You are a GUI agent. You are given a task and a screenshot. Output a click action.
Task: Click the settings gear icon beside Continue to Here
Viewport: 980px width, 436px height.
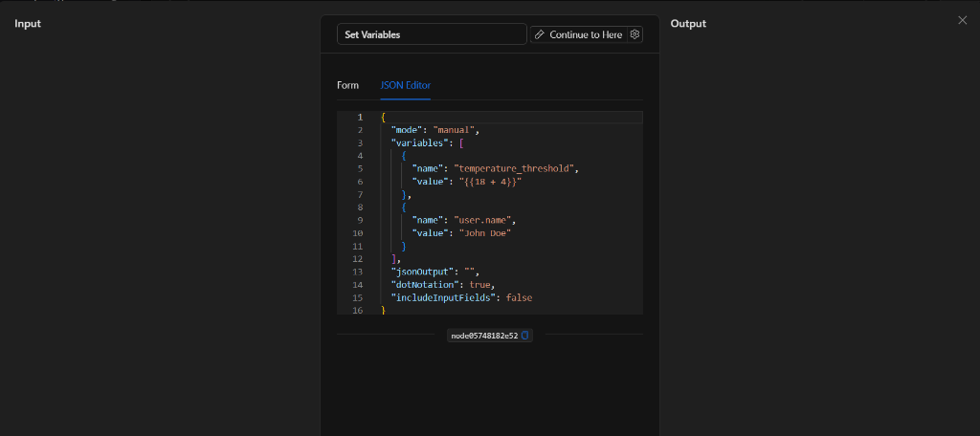click(635, 34)
